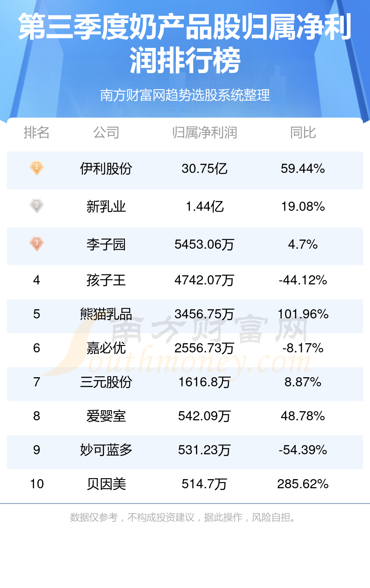This screenshot has height=588, width=370.
Task: Click the 285.62% year-on-year figure
Action: click(x=303, y=484)
